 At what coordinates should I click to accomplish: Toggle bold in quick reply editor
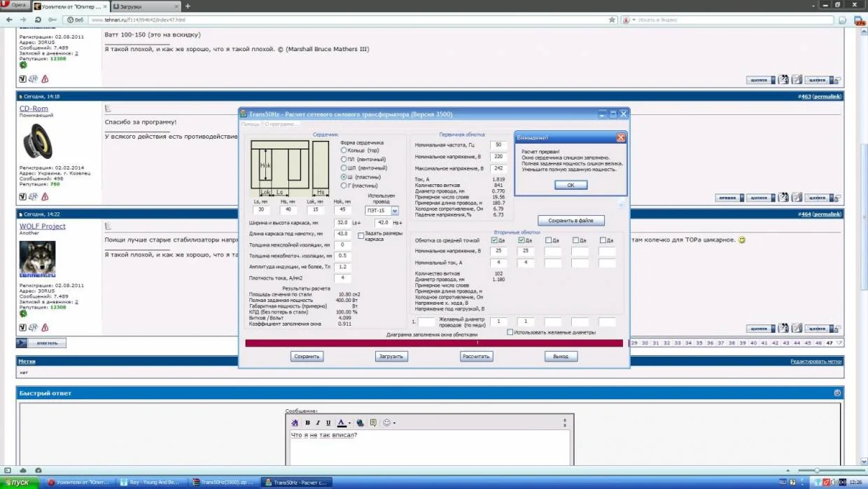pos(307,422)
